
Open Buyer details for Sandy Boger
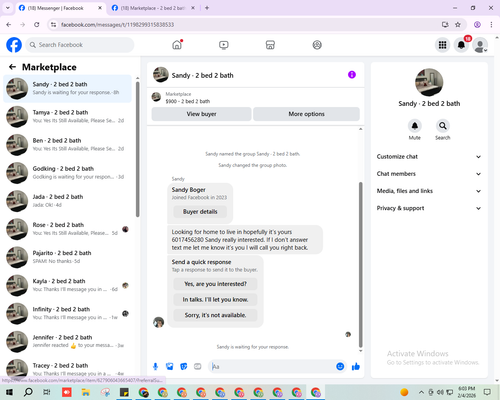tap(200, 212)
